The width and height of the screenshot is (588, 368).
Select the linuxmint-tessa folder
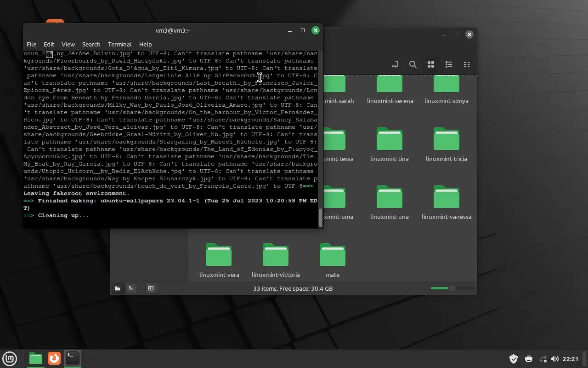(338, 145)
